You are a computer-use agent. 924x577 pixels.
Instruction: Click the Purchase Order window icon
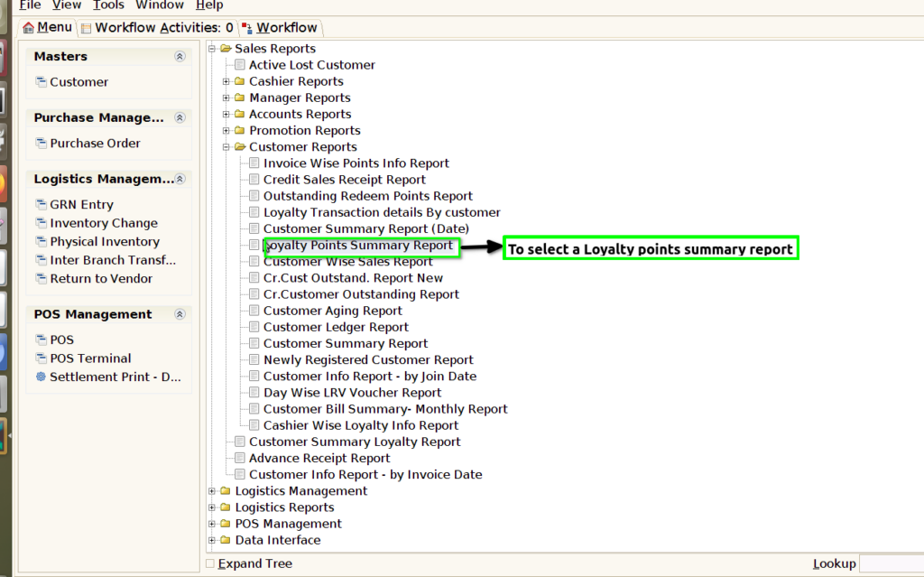pos(41,143)
